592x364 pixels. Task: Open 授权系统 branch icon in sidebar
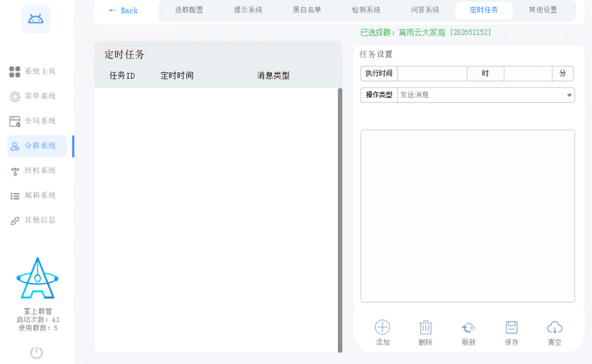point(15,171)
